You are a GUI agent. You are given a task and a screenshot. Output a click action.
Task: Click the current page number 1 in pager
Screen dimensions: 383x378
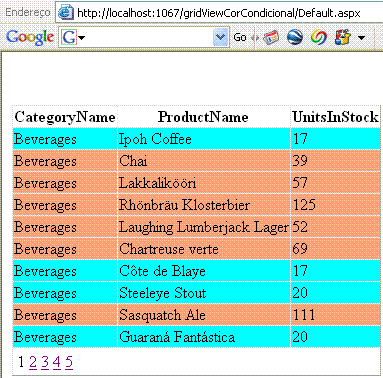tap(21, 362)
